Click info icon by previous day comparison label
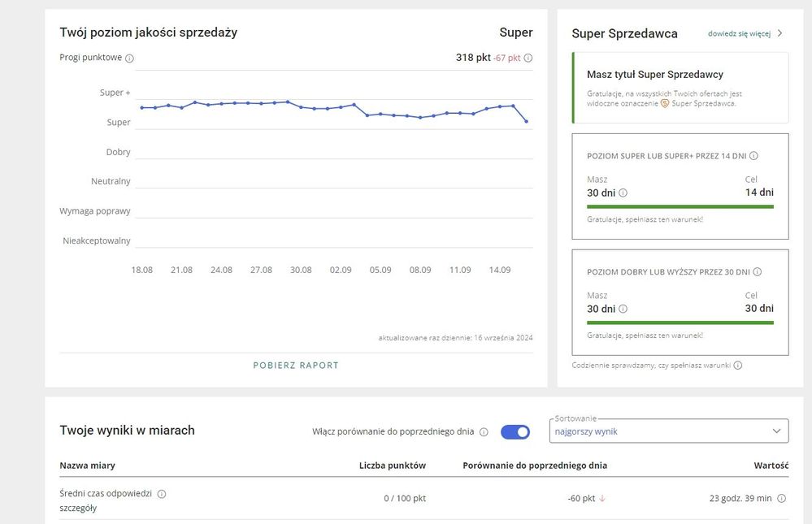 tap(484, 432)
